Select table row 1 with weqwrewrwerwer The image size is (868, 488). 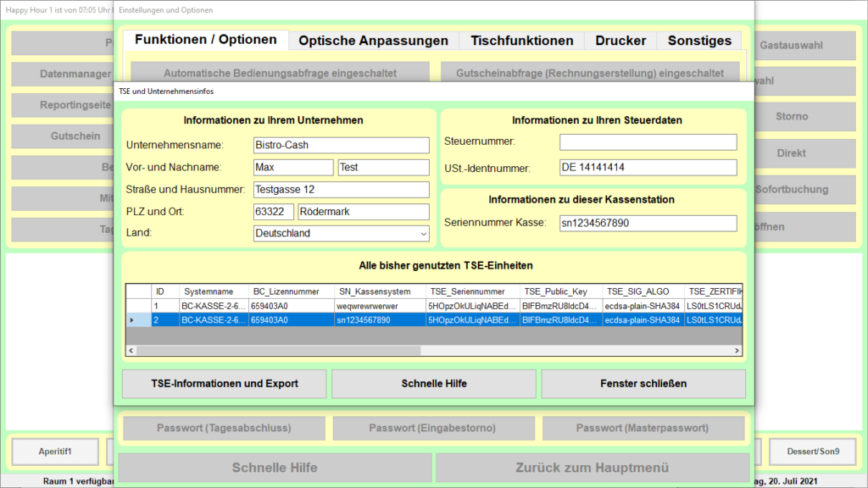tap(434, 306)
